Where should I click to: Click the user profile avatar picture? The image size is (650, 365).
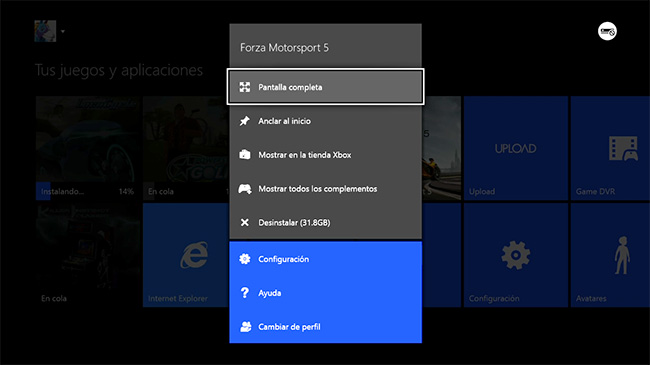[45, 31]
